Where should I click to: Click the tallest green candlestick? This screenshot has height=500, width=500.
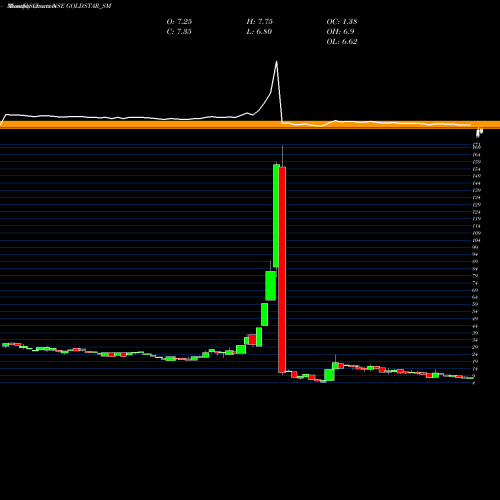tap(276, 216)
